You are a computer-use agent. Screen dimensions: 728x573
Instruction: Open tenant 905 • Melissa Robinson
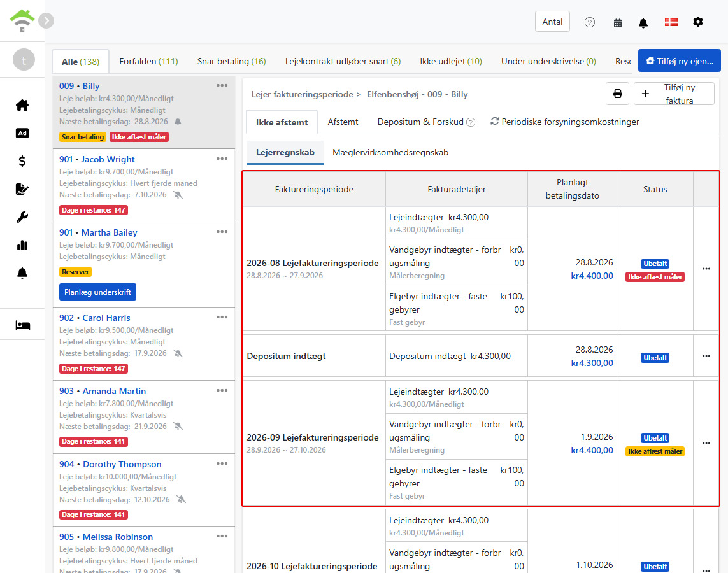[106, 537]
